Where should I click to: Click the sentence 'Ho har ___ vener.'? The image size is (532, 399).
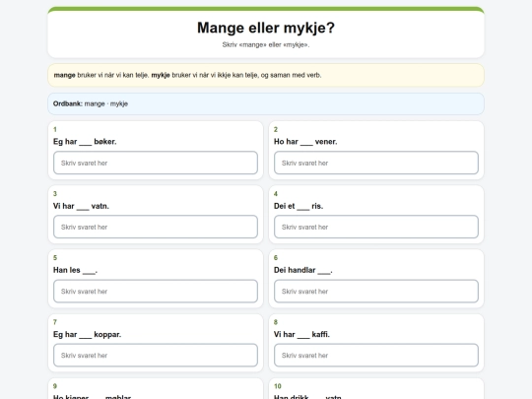[x=305, y=142]
